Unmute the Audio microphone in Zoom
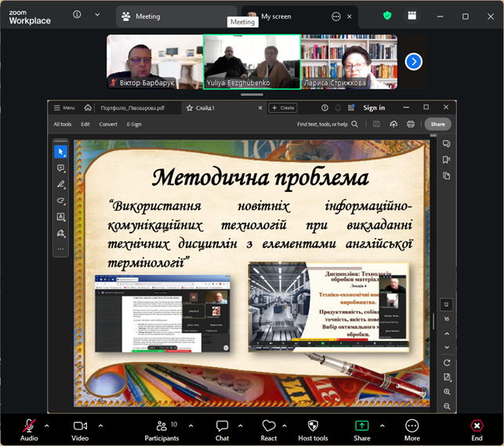This screenshot has height=446, width=504. (x=29, y=430)
